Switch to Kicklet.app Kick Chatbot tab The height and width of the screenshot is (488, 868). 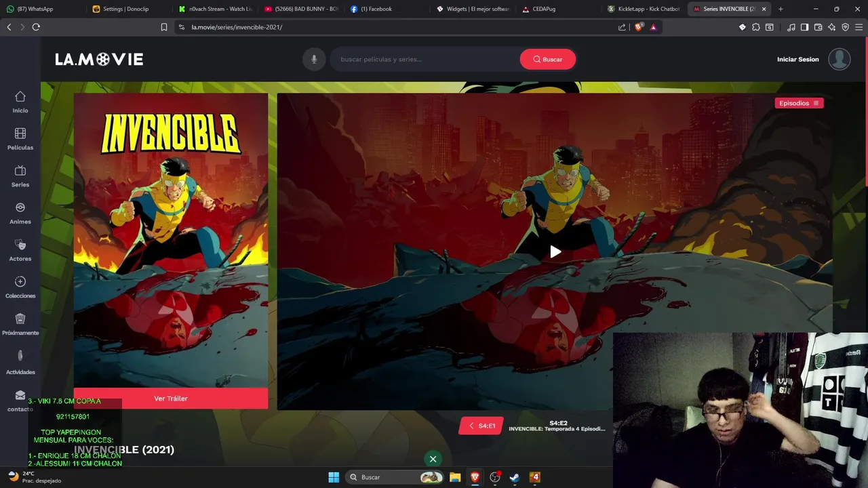pyautogui.click(x=644, y=9)
